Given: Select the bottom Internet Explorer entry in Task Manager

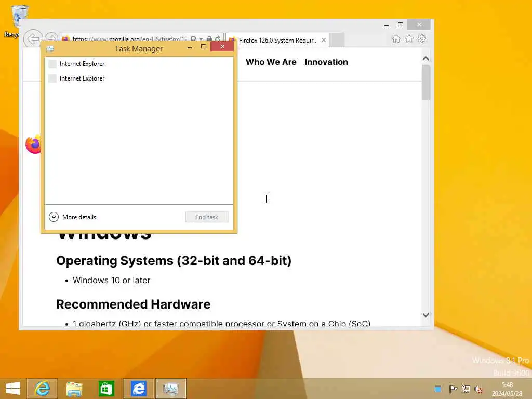Looking at the screenshot, I should point(139,78).
